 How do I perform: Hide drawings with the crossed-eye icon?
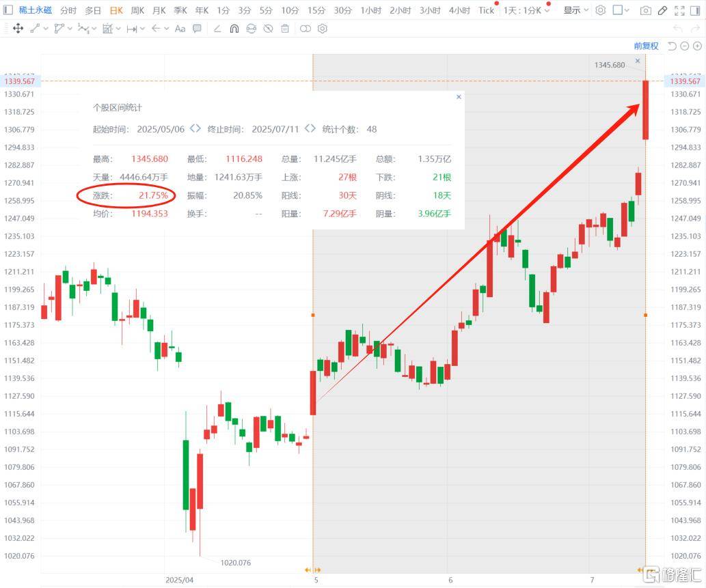[x=268, y=29]
